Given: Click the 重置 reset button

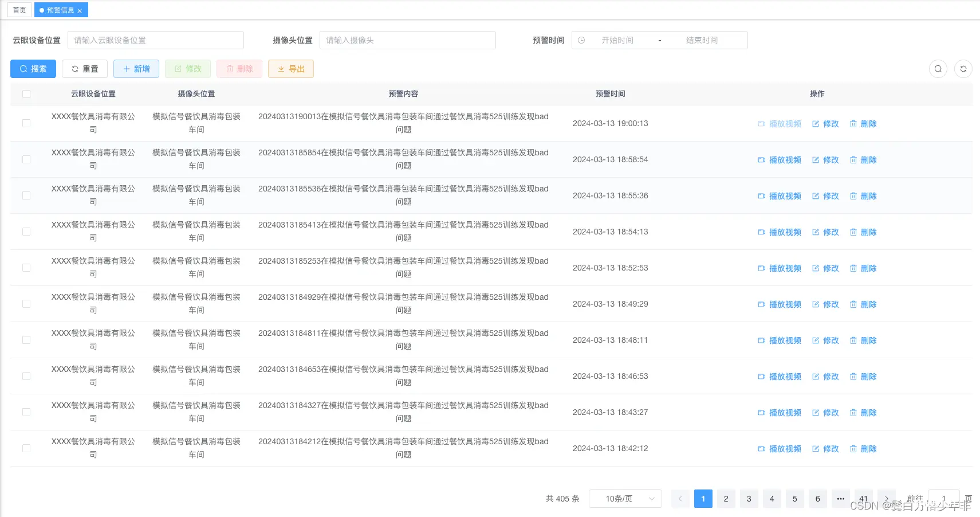Looking at the screenshot, I should (85, 69).
